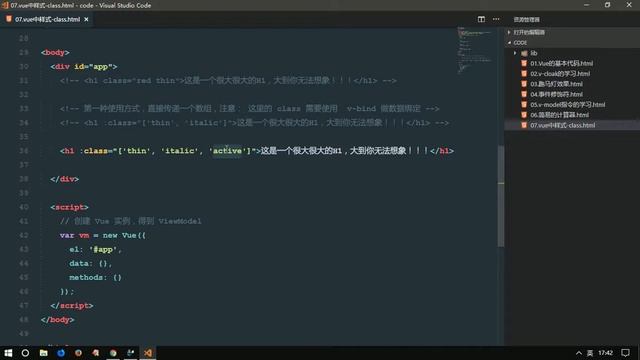Open the Windows notification center icon
This screenshot has height=360, width=640.
625,353
